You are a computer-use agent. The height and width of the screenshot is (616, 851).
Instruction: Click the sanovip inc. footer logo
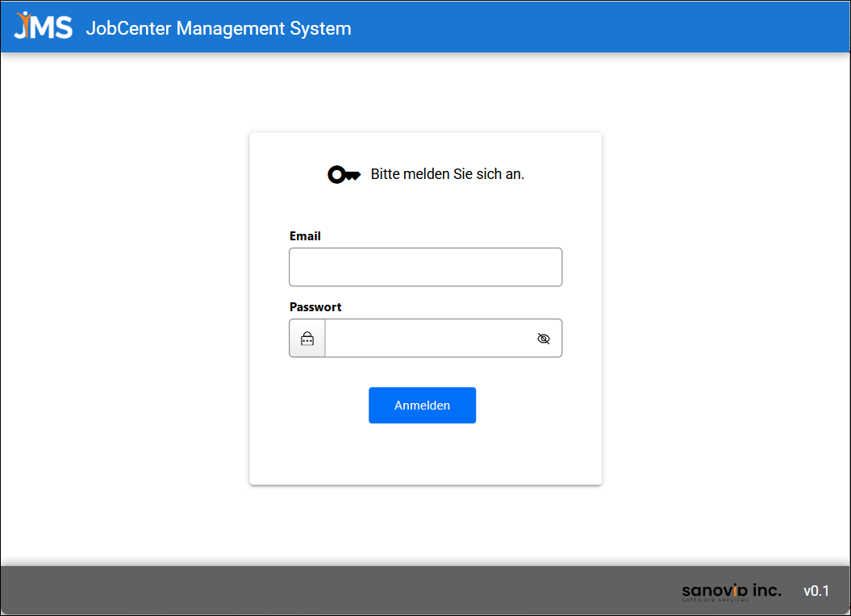(x=731, y=591)
